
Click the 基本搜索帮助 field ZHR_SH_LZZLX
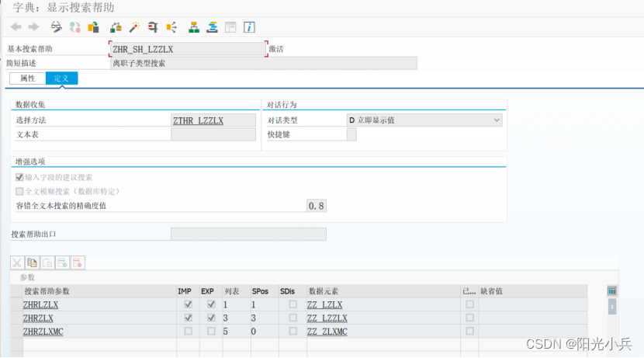click(x=188, y=49)
